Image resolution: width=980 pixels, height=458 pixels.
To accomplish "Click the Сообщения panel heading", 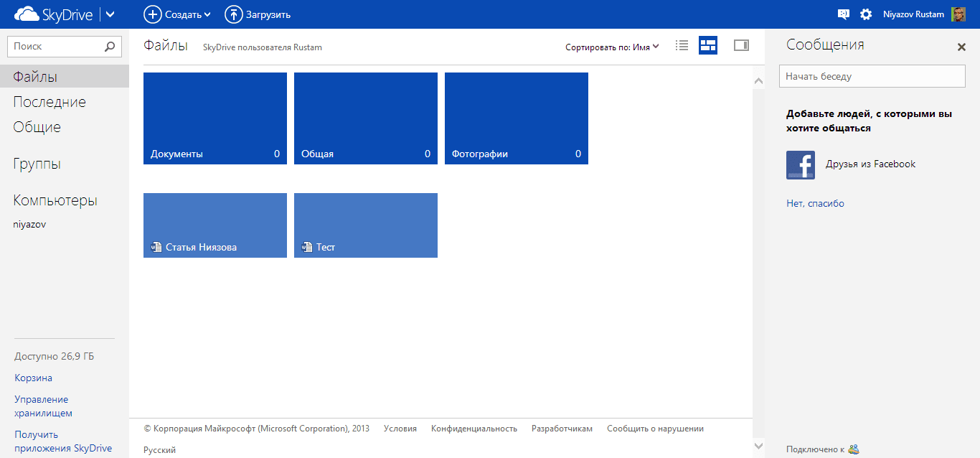I will coord(825,45).
